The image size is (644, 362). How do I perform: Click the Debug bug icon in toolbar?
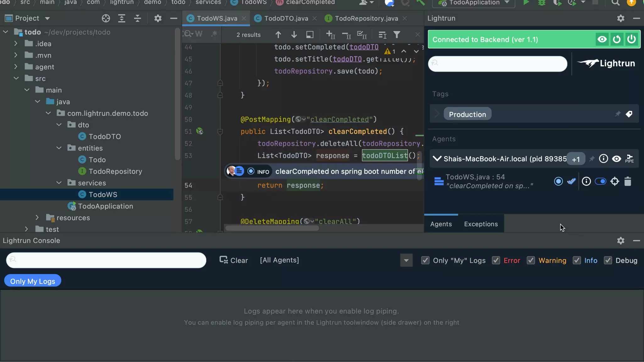tap(541, 3)
